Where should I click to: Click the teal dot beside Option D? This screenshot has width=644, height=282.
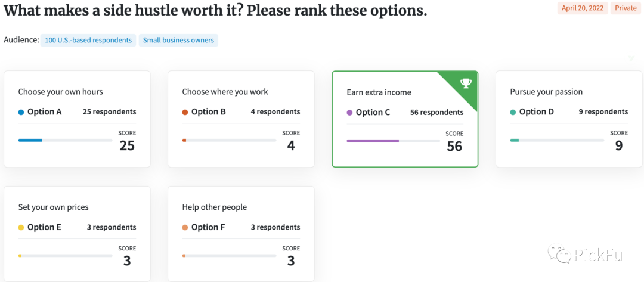(x=513, y=112)
